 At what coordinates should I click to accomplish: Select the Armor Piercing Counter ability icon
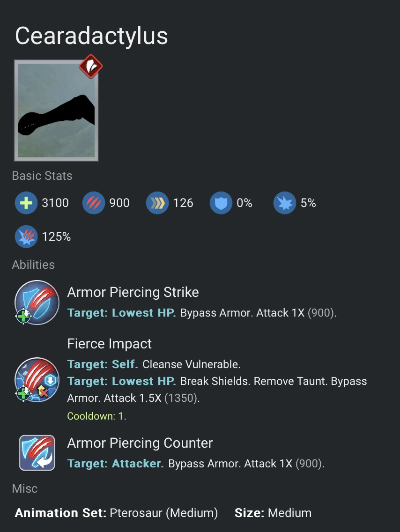tap(37, 453)
